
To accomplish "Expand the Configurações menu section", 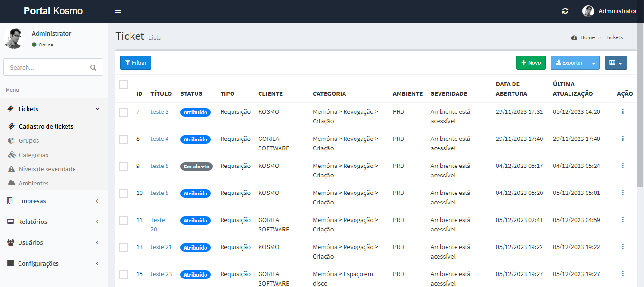I will 54,263.
